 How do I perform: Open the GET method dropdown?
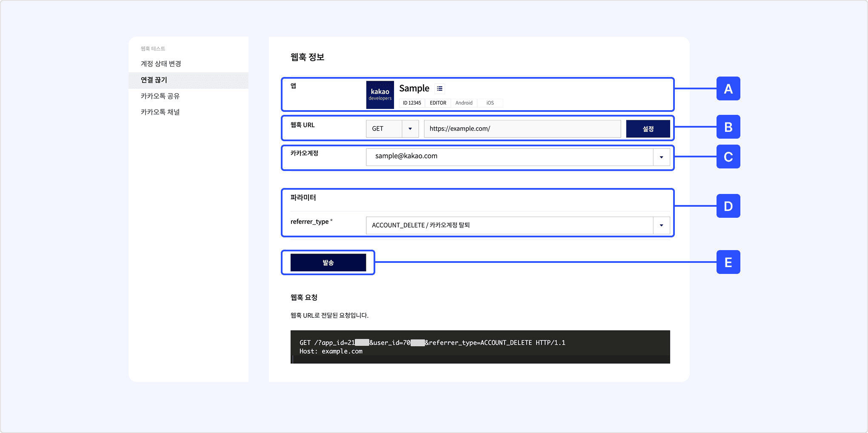[410, 129]
